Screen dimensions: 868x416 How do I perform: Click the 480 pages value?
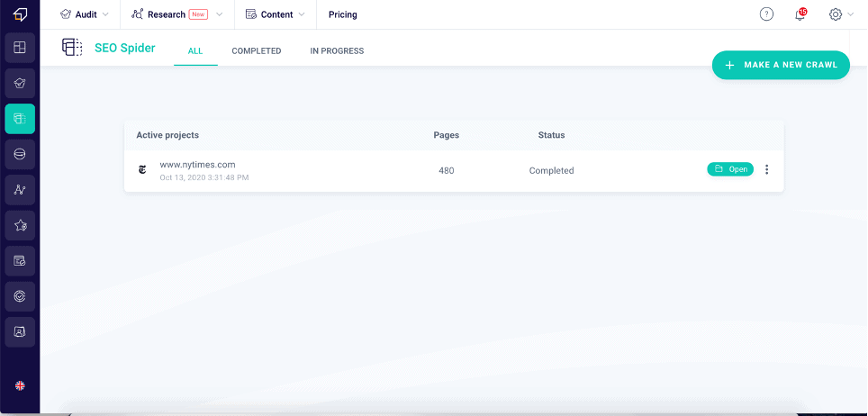pyautogui.click(x=447, y=170)
